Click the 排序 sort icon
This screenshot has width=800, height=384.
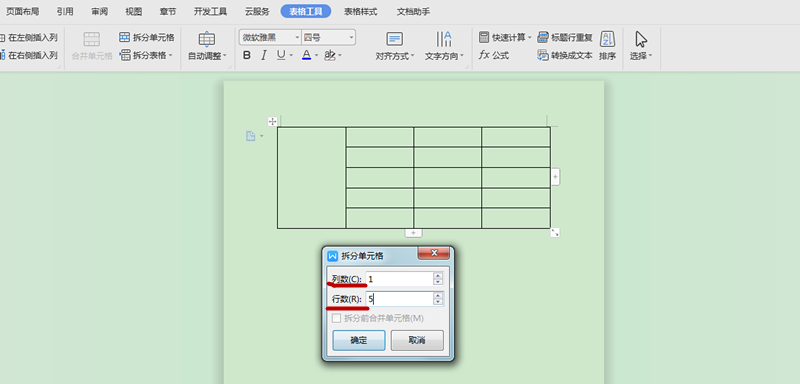tap(607, 39)
